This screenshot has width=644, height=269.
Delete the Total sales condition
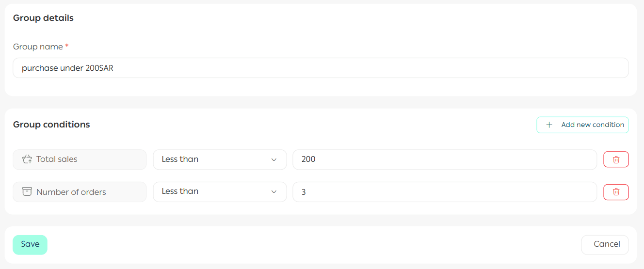[x=616, y=159]
